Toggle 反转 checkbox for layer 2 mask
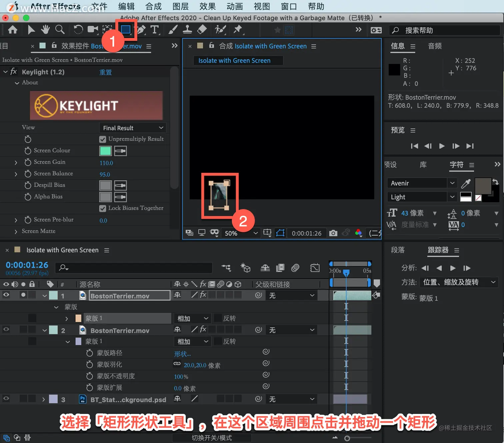The image size is (504, 443). [x=218, y=341]
